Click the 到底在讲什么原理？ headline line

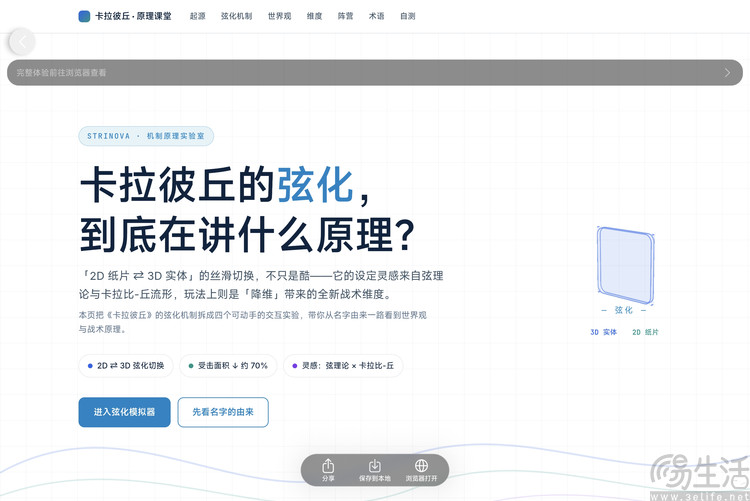click(247, 234)
